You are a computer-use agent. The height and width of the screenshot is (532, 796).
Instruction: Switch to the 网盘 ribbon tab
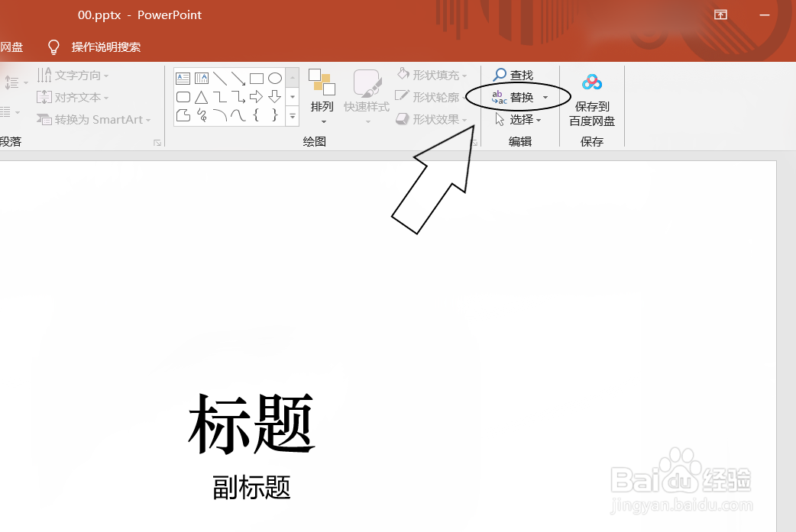[x=11, y=47]
